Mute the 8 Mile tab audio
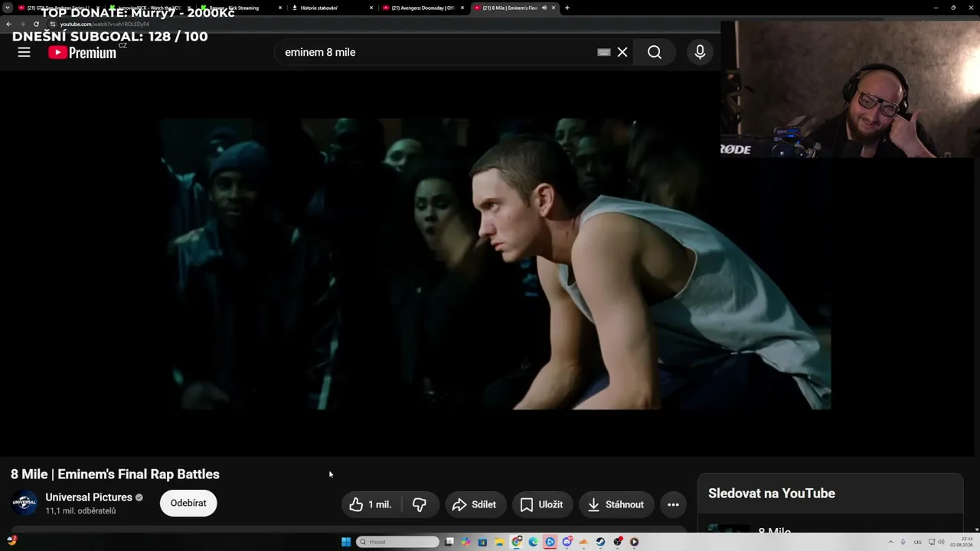Image resolution: width=980 pixels, height=551 pixels. coord(544,8)
